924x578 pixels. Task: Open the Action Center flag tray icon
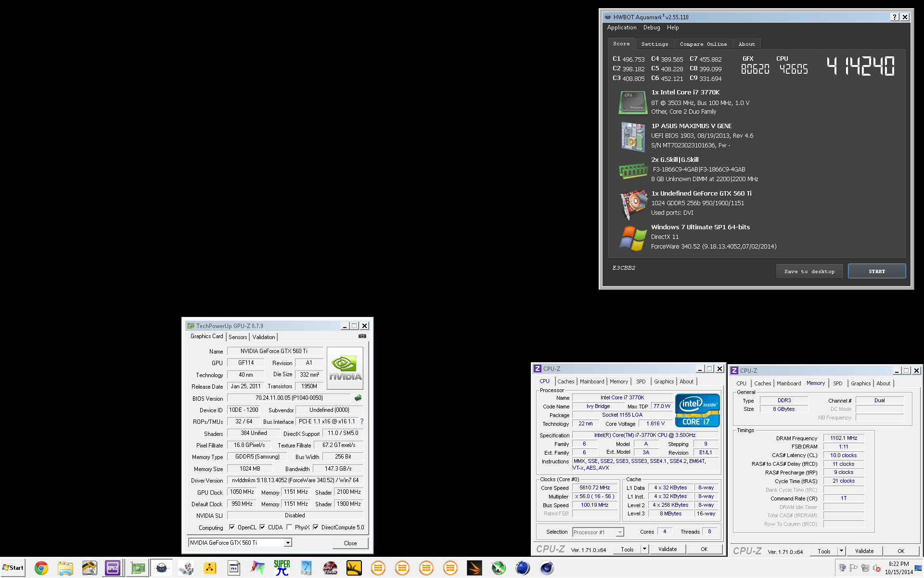click(x=853, y=568)
